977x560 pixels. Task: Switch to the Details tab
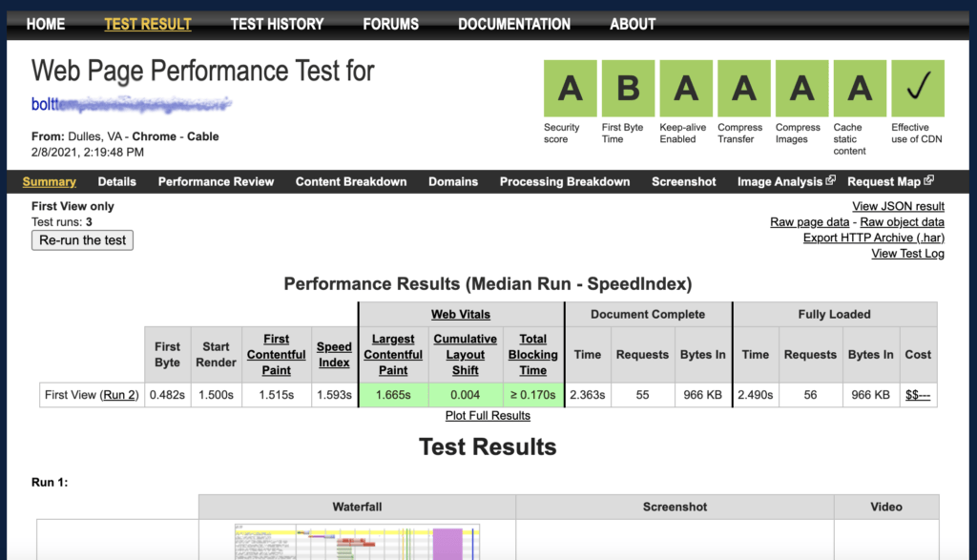click(x=116, y=181)
